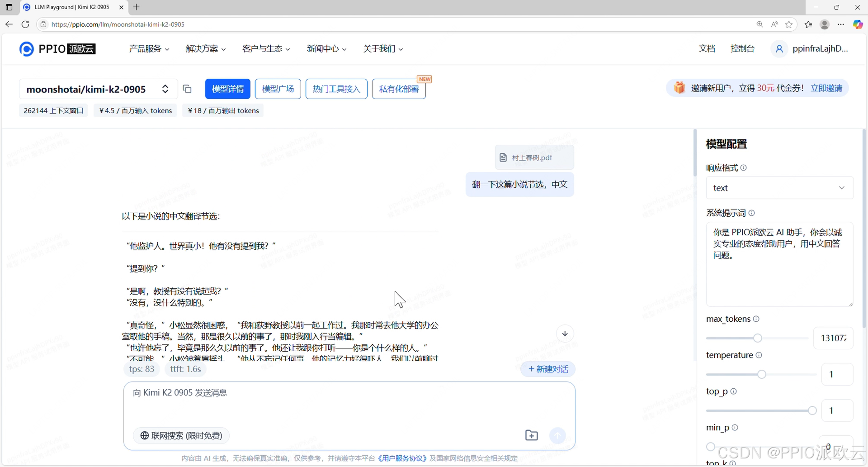This screenshot has height=467, width=868.
Task: Click the temperature value field
Action: pos(837,374)
